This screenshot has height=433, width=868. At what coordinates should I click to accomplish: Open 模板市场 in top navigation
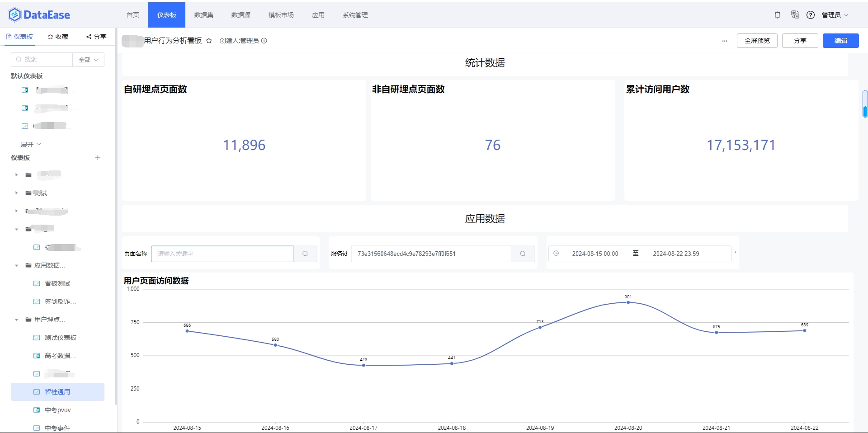(281, 15)
